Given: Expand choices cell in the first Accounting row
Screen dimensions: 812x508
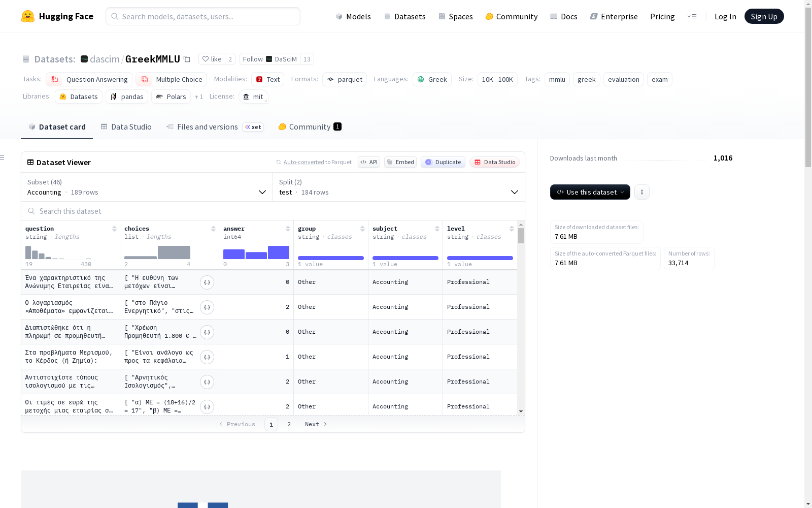Looking at the screenshot, I should (207, 282).
